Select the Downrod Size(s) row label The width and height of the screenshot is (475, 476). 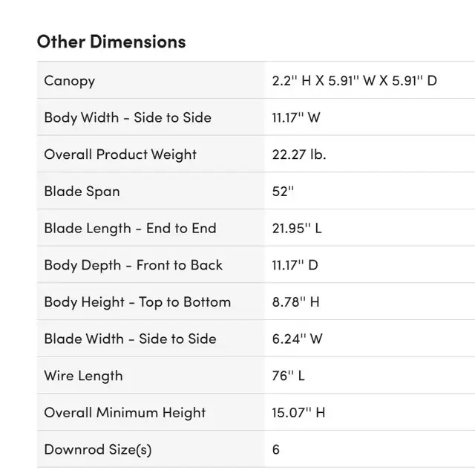tap(98, 449)
